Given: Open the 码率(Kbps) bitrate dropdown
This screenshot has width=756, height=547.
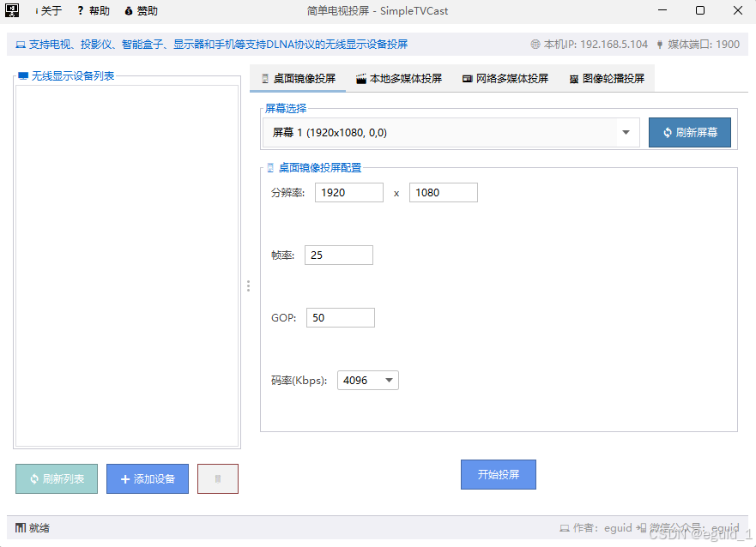Looking at the screenshot, I should pyautogui.click(x=388, y=380).
